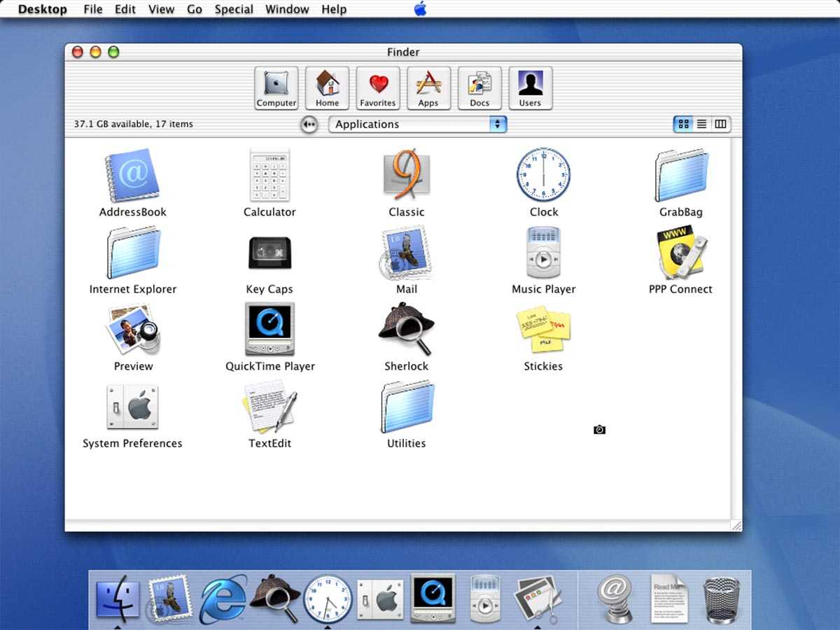840x630 pixels.
Task: Switch to list view mode
Action: tap(701, 125)
